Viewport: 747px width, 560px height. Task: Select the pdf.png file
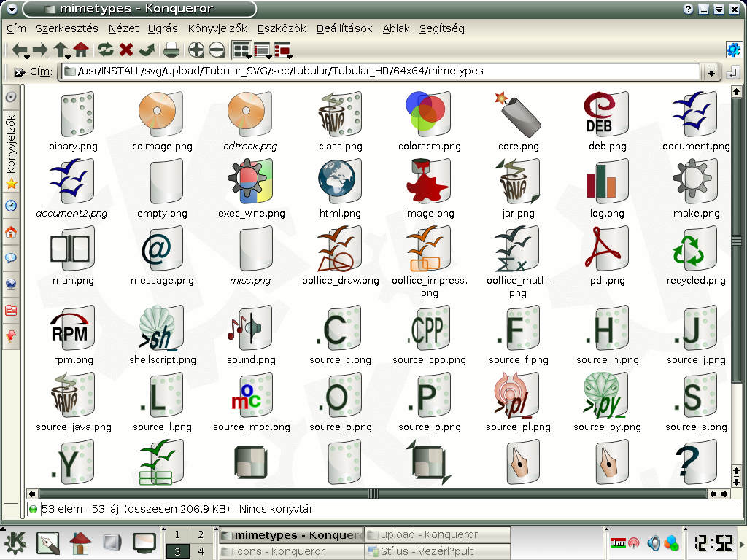coord(608,256)
